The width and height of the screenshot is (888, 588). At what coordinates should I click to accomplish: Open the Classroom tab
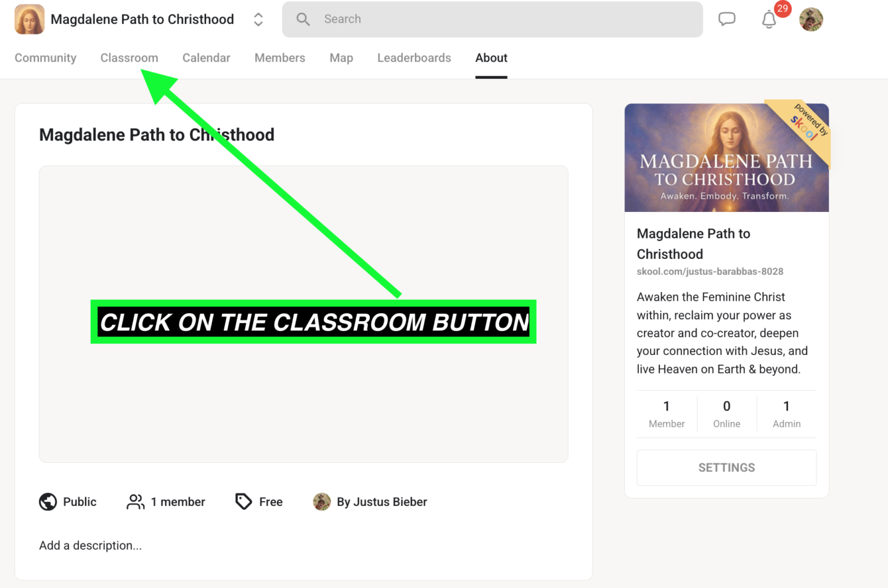pos(129,58)
